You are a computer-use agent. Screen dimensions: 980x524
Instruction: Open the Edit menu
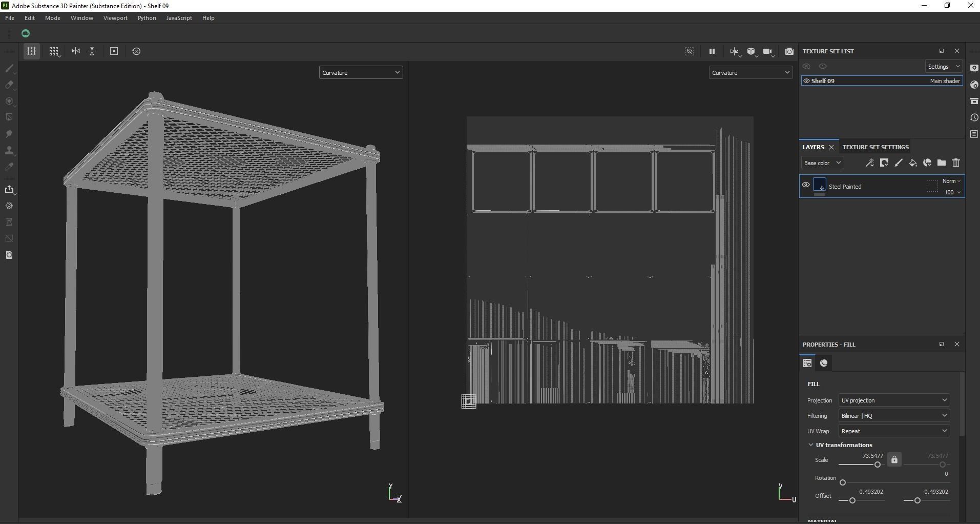coord(30,18)
